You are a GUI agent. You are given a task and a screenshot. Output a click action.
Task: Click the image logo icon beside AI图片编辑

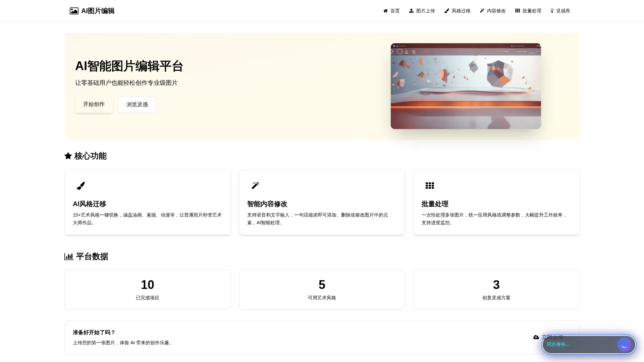click(x=74, y=11)
